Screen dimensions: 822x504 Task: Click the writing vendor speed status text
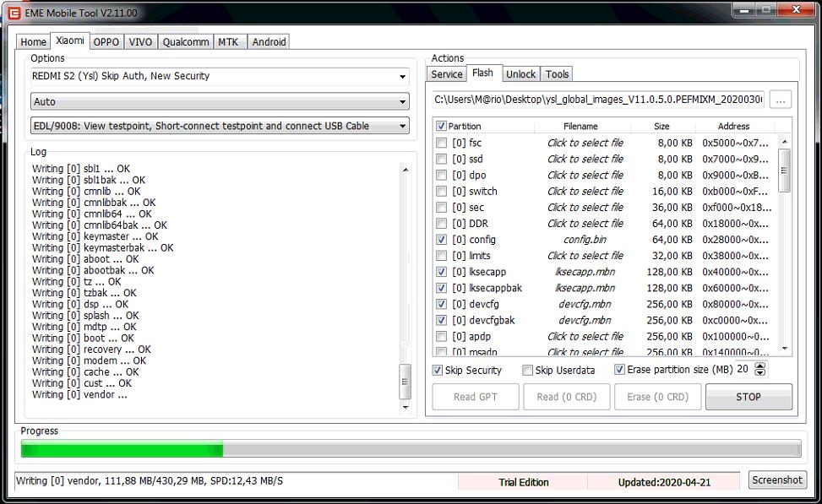[x=150, y=481]
